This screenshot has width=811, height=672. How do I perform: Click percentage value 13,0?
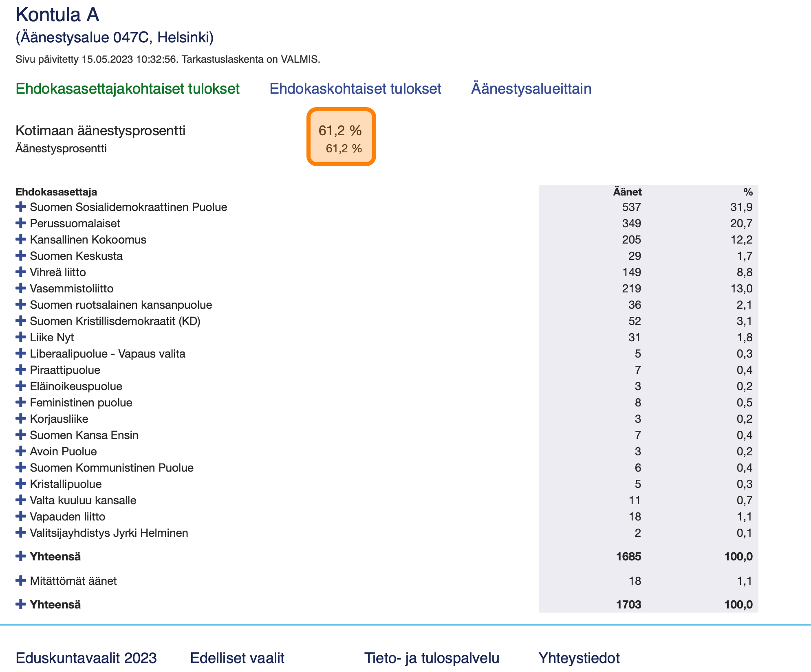point(741,288)
